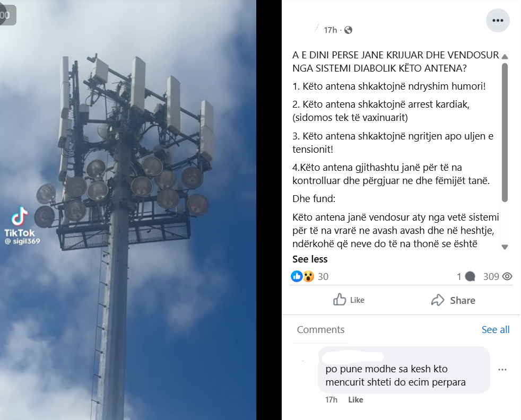The height and width of the screenshot is (420, 521).
Task: Click the eye views icon
Action: point(507,276)
